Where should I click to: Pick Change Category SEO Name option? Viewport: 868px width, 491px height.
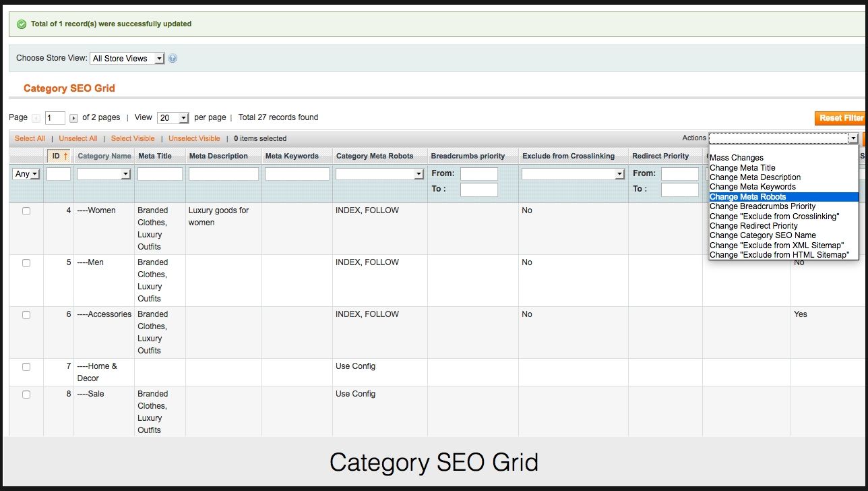[x=762, y=235]
